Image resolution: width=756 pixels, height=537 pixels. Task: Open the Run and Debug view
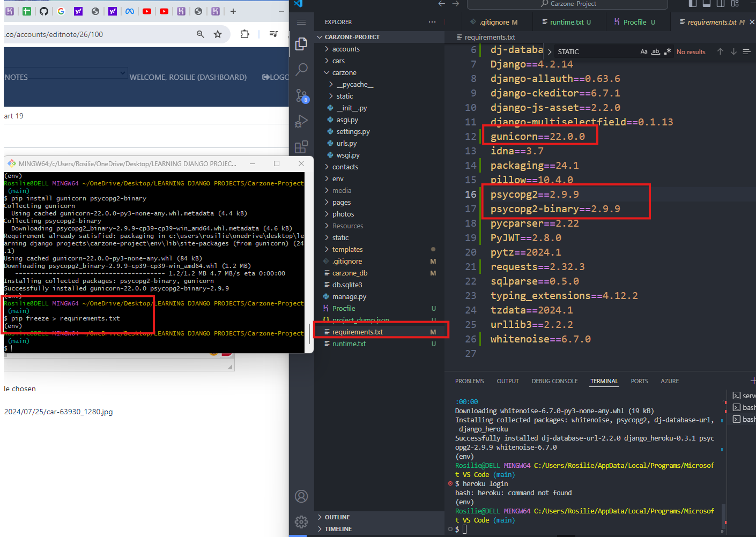coord(301,121)
